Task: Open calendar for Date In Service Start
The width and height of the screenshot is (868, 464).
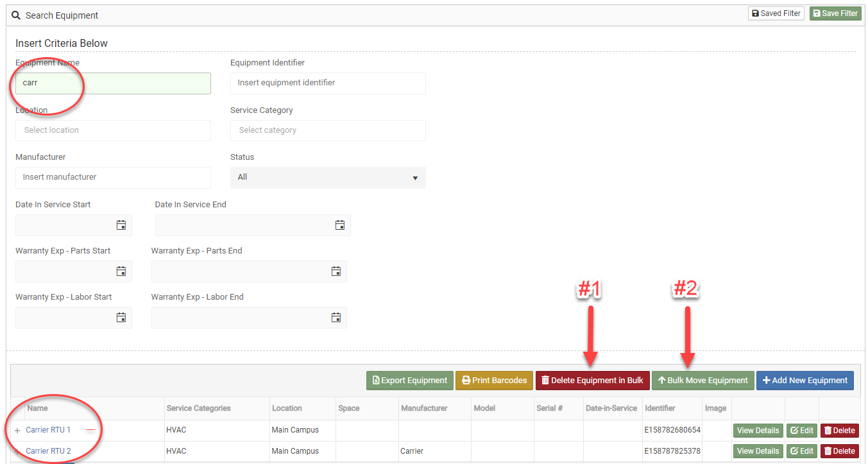Action: point(121,225)
